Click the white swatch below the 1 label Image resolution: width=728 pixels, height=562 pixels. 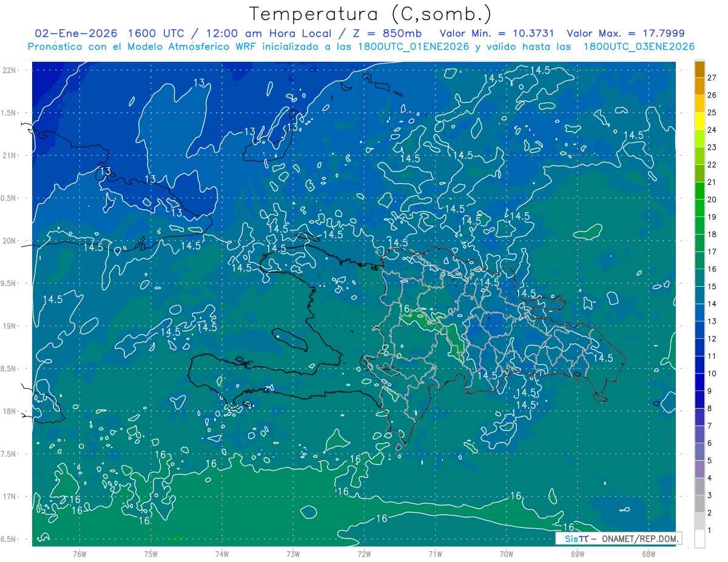(699, 538)
